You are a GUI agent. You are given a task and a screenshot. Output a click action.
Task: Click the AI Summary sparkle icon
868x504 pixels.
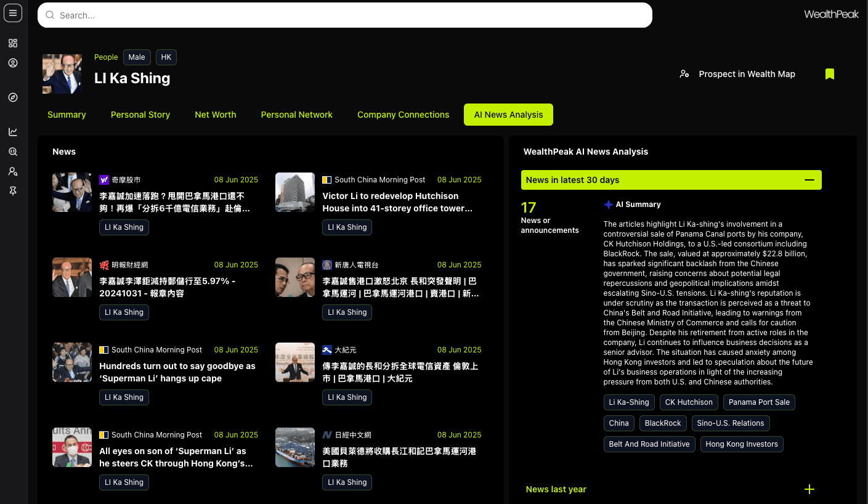[x=608, y=205]
